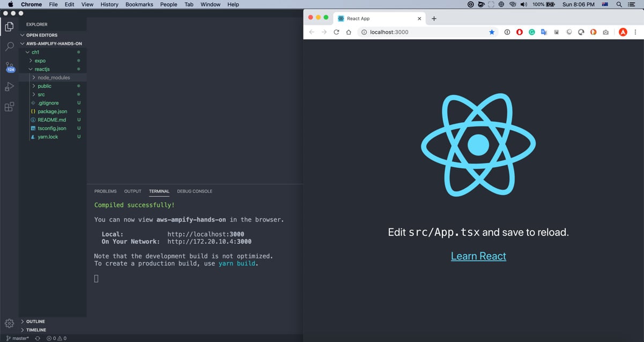The height and width of the screenshot is (342, 644).
Task: Click the volume icon in macOS menu bar
Action: coord(523,4)
